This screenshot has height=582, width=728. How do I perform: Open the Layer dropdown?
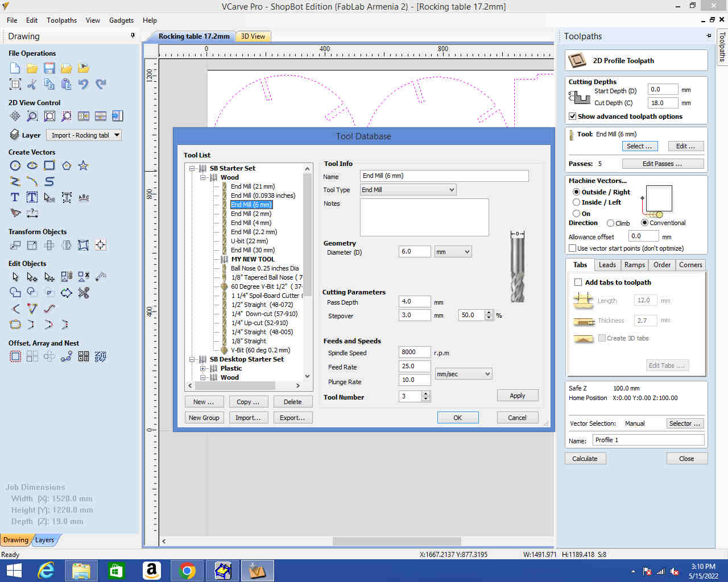(84, 135)
